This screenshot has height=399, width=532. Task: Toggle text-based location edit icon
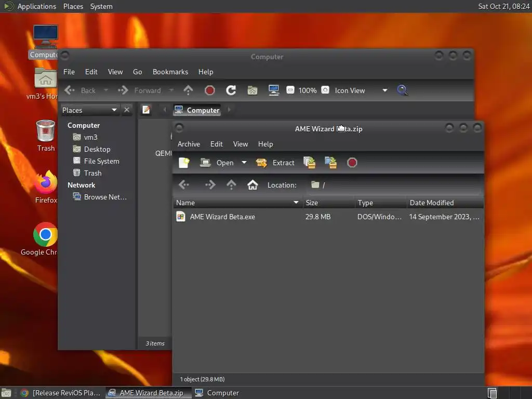coord(146,110)
